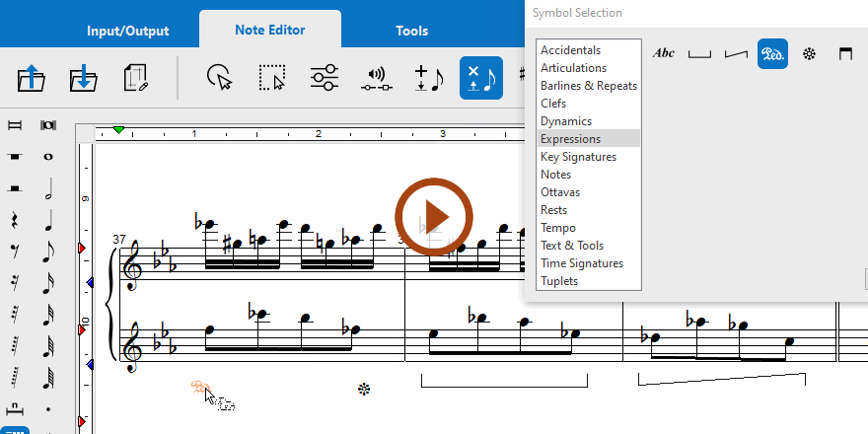Click the save to folder icon
The image size is (868, 434).
tap(84, 78)
